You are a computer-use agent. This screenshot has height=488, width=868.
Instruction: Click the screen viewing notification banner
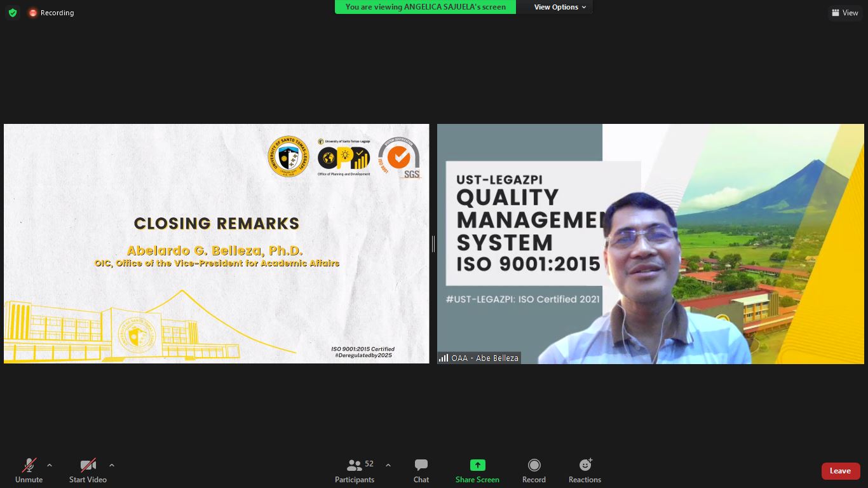point(425,7)
